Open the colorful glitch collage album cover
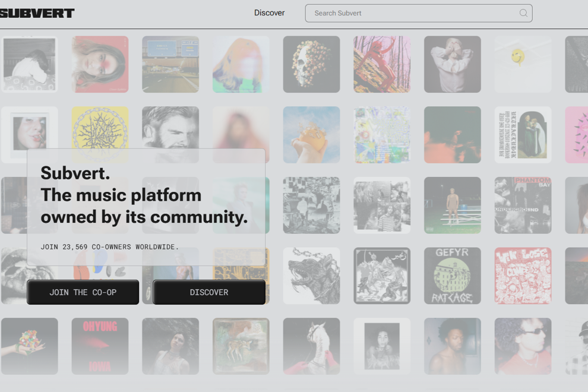Screen dimensions: 588x392 pyautogui.click(x=382, y=135)
